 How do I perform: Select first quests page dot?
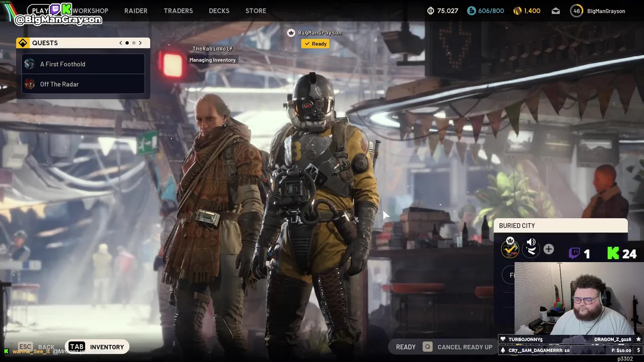coord(127,43)
